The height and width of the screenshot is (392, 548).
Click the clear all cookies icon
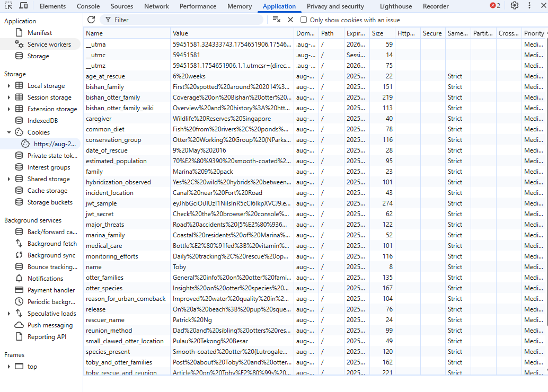tap(276, 20)
